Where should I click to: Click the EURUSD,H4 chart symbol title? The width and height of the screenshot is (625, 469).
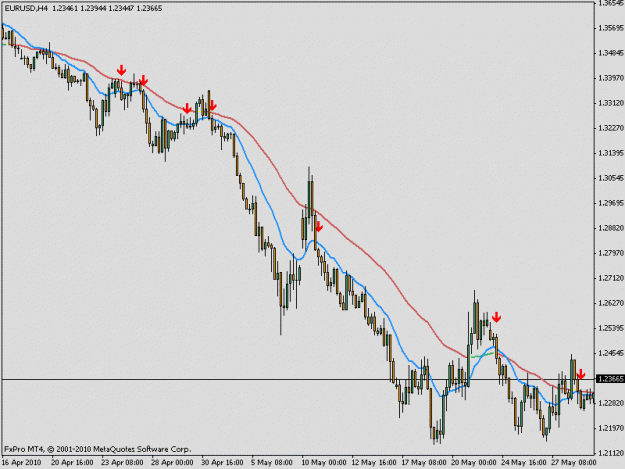point(26,8)
